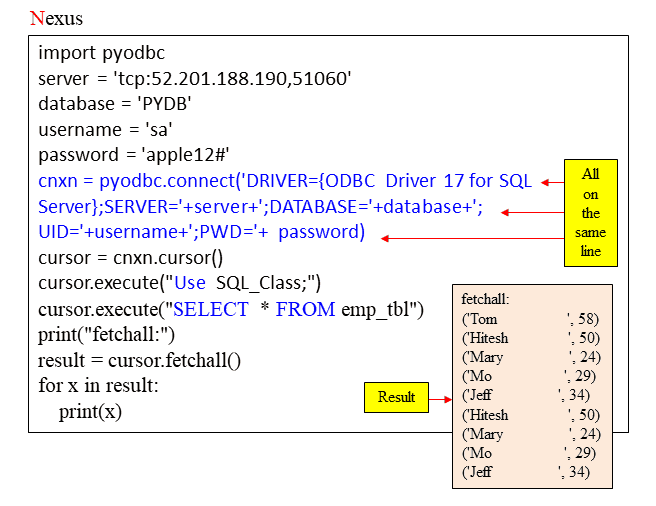Click the password 'apple12#' line

[x=134, y=154]
